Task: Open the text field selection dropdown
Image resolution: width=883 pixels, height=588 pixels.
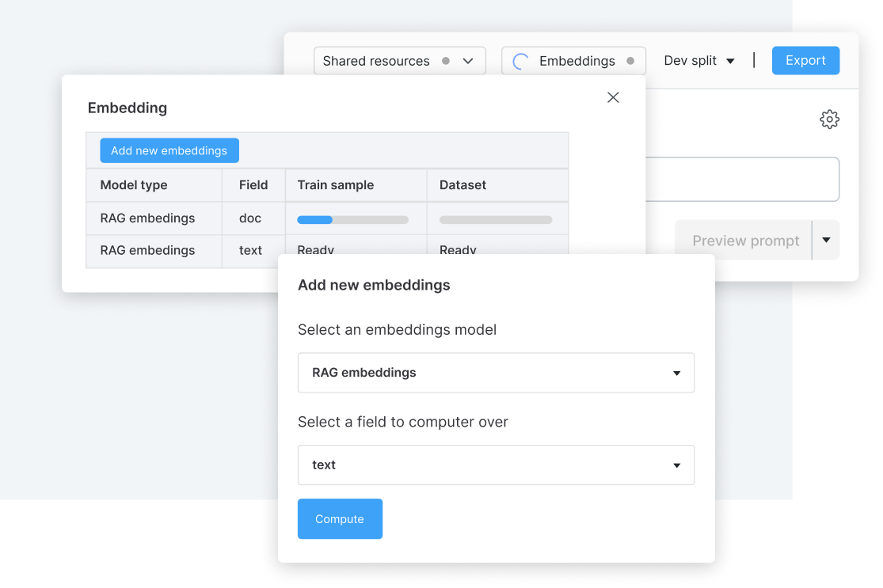Action: pyautogui.click(x=496, y=465)
